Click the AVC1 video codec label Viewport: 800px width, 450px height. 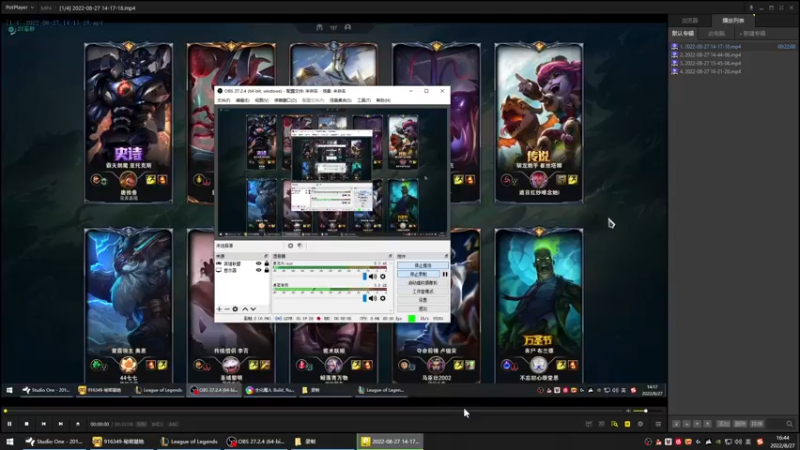[157, 424]
